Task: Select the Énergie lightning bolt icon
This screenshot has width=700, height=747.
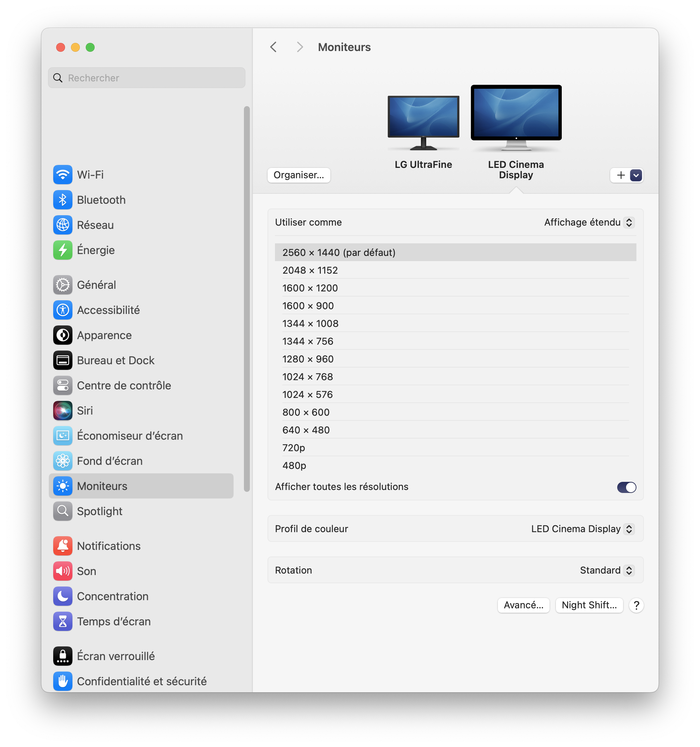Action: coord(63,250)
